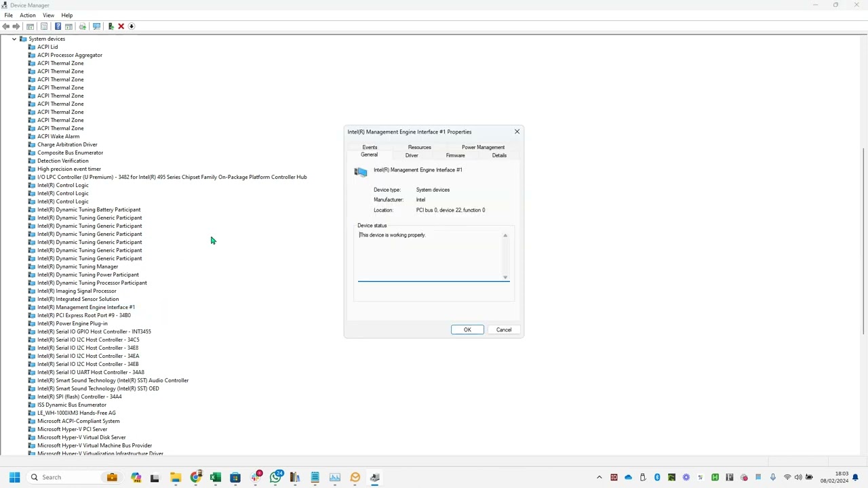Click the Update device driver toolbar icon

111,26
